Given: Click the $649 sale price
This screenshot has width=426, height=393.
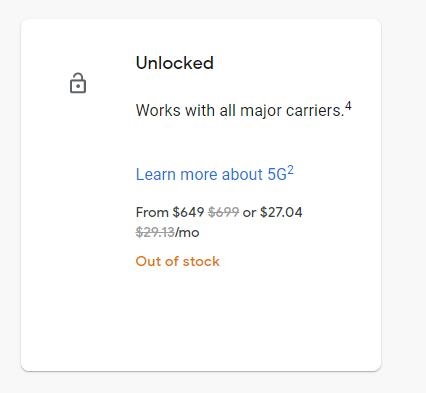Looking at the screenshot, I should 188,212.
